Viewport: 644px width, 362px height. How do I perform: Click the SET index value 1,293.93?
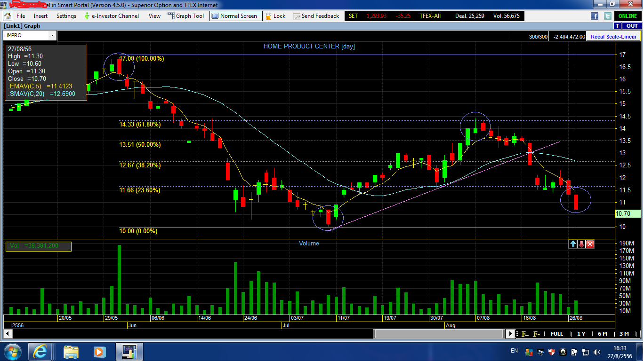[376, 16]
